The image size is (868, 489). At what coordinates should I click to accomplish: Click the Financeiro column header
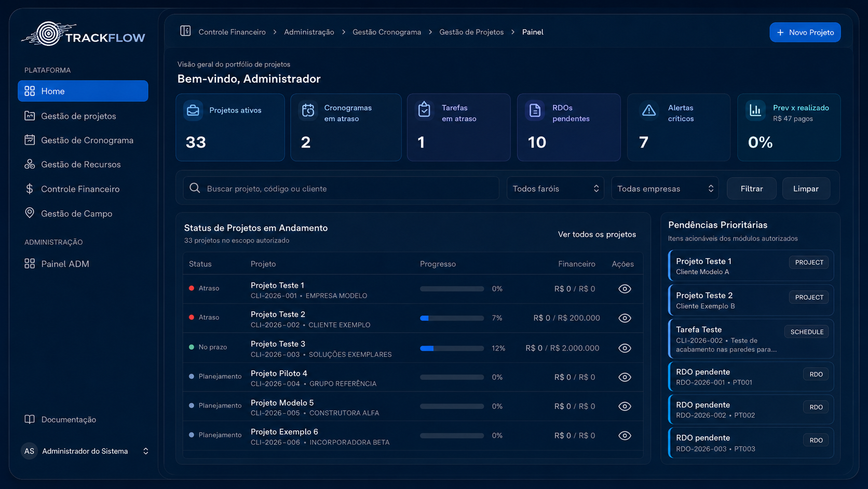coord(576,264)
